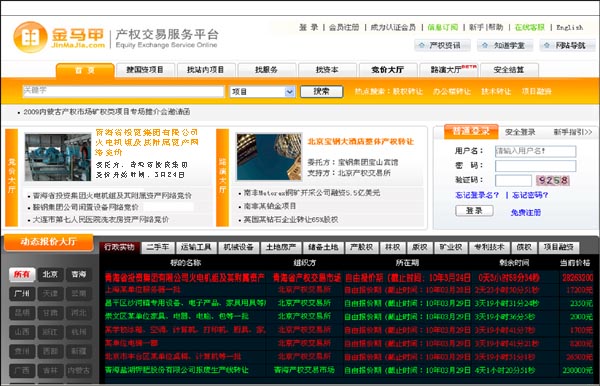Click hot search 股权转让
Image resolution: width=600 pixels, height=386 pixels.
click(x=408, y=91)
